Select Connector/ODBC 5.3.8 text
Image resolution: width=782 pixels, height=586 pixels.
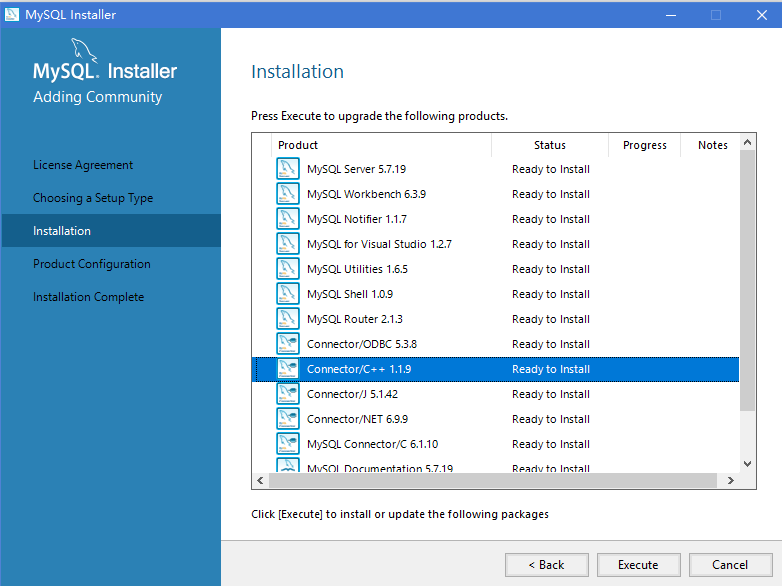[x=362, y=344]
